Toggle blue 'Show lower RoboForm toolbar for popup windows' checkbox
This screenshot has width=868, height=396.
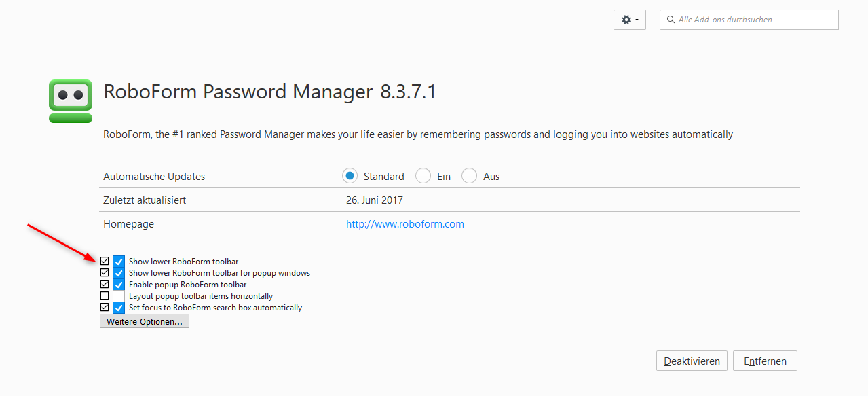119,273
